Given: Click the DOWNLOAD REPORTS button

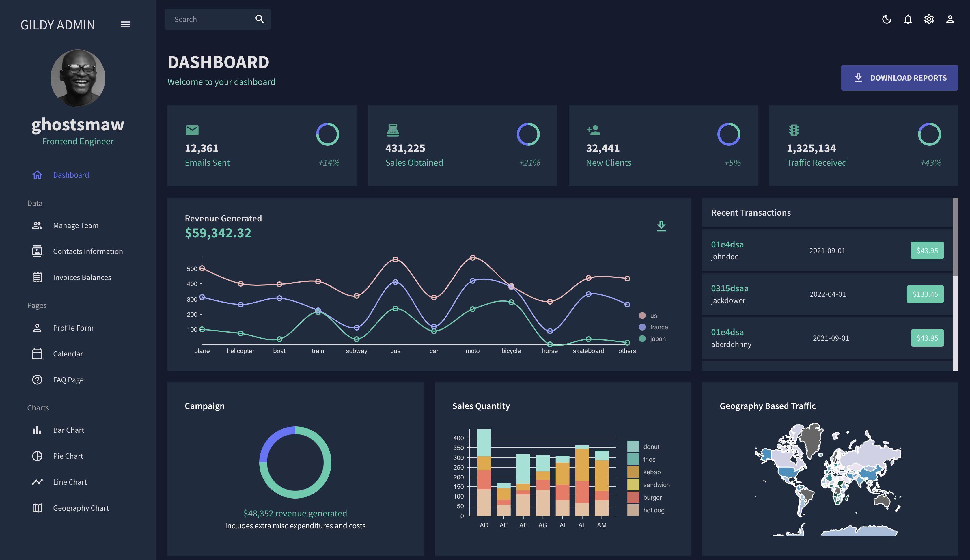Looking at the screenshot, I should coord(899,77).
